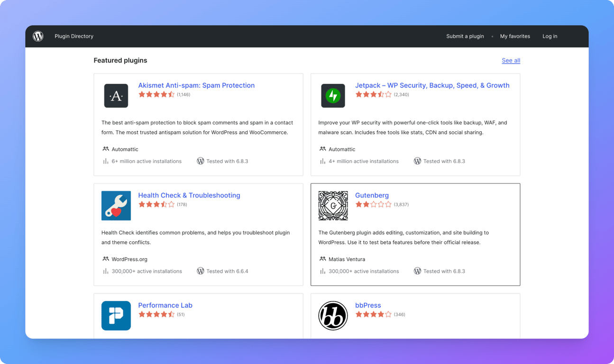This screenshot has height=364, width=614.
Task: Open the bbPress logo icon
Action: click(x=333, y=316)
